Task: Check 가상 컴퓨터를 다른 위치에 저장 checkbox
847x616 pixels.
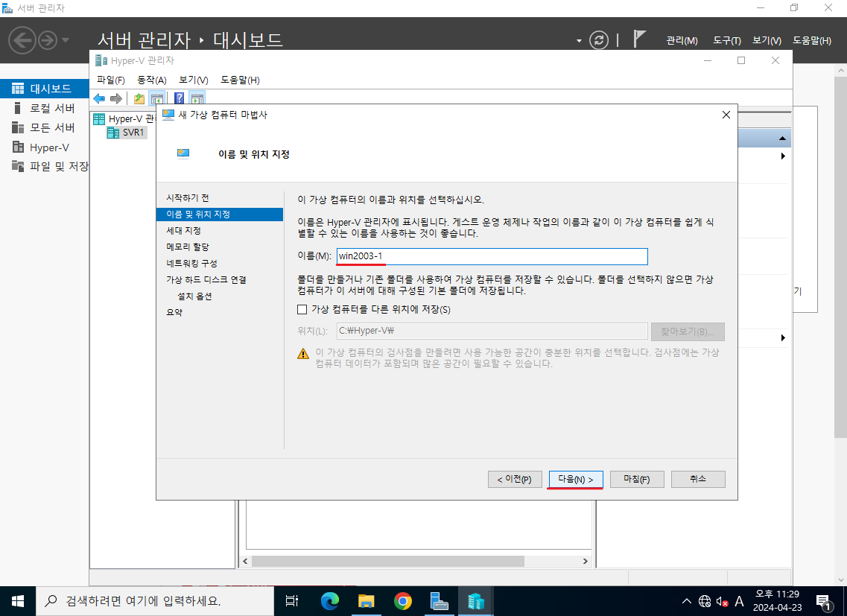Action: [302, 310]
